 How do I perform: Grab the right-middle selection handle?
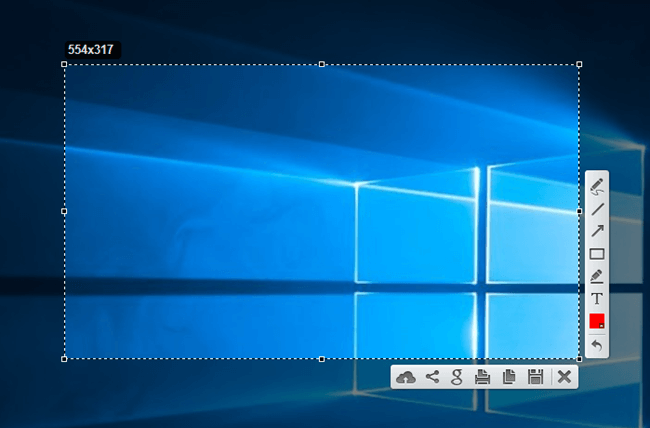pos(579,211)
